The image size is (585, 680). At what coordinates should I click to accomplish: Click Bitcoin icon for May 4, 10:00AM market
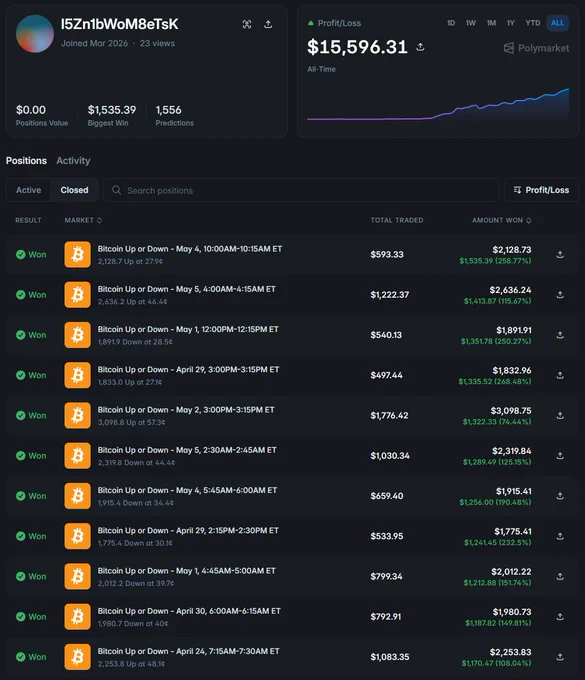[x=78, y=255]
